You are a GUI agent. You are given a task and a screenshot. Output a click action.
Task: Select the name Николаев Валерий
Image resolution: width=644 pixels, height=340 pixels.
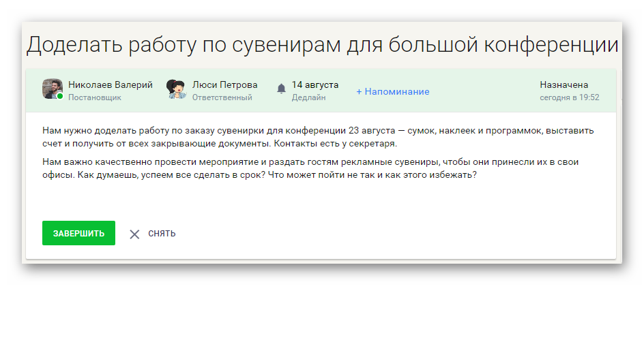pyautogui.click(x=110, y=84)
